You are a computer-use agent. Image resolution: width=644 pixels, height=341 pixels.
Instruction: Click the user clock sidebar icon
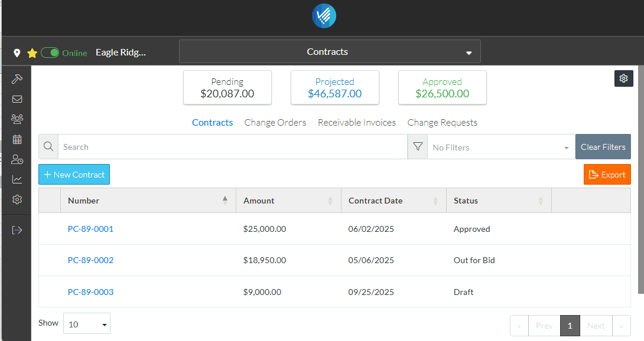17,159
